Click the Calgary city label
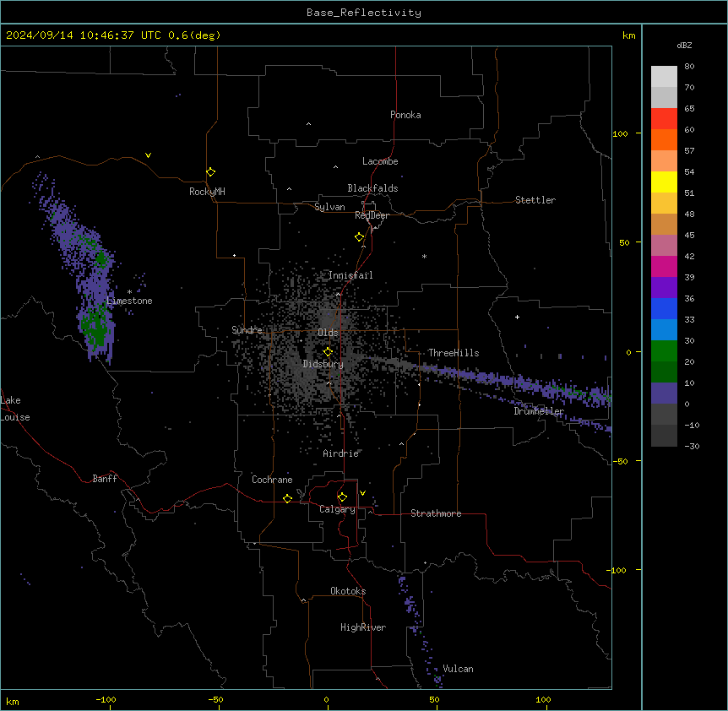Viewport: 728px width, 711px height. click(337, 509)
